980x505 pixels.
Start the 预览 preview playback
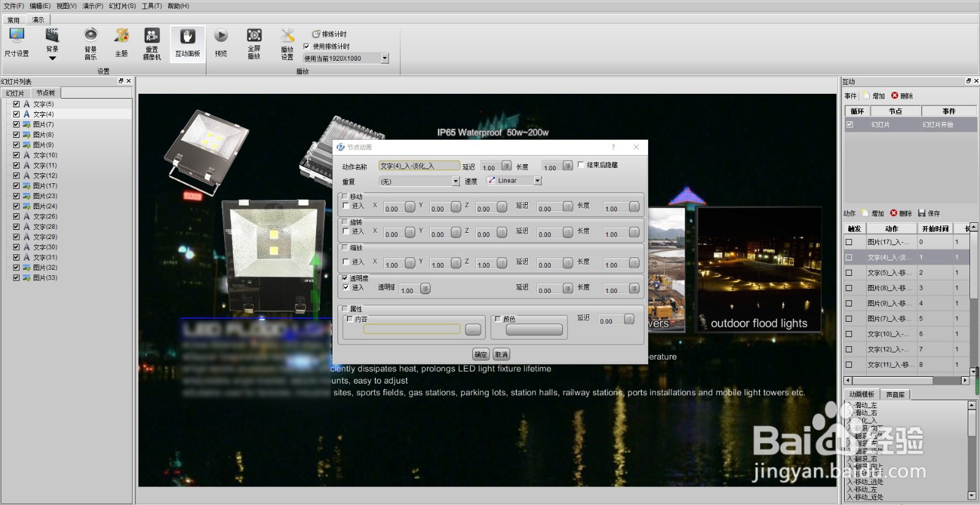point(221,43)
